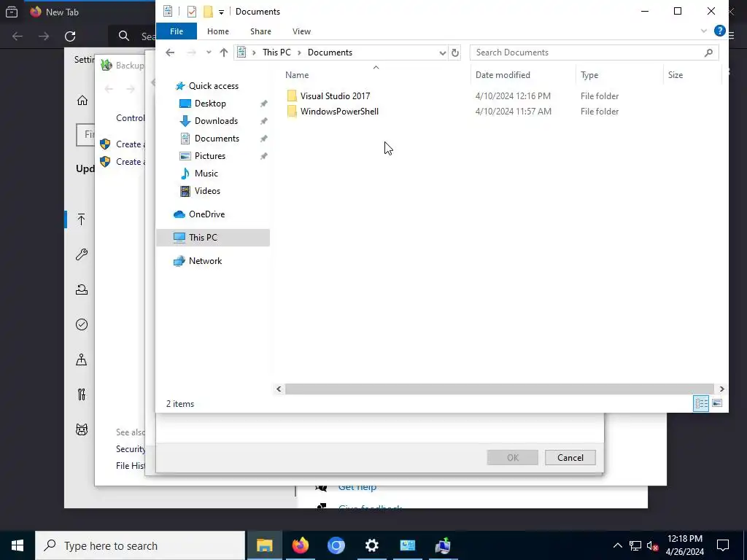Click Documents in address breadcrumb

tap(330, 52)
